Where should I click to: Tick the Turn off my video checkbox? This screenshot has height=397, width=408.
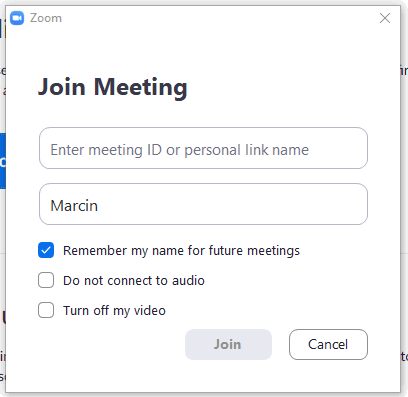46,310
